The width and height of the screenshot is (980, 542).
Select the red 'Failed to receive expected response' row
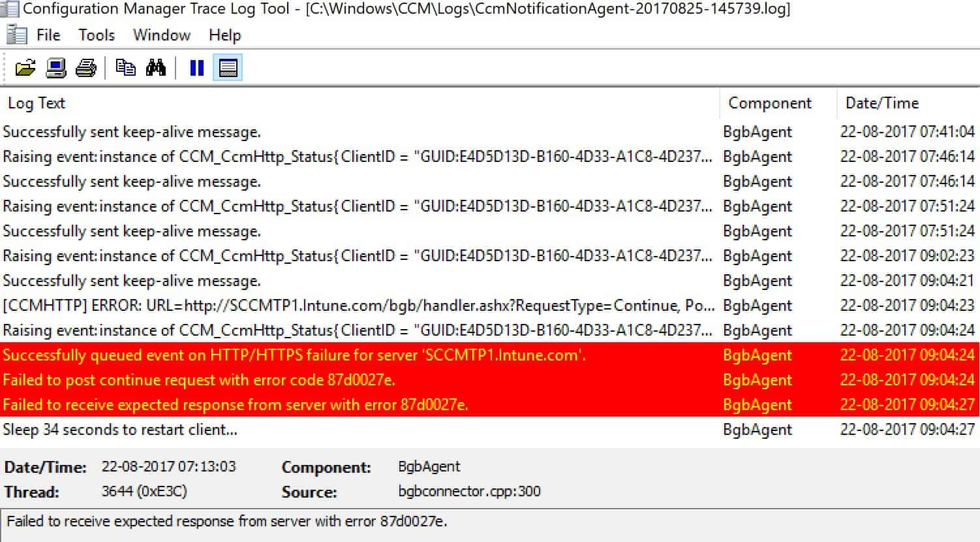[490, 405]
